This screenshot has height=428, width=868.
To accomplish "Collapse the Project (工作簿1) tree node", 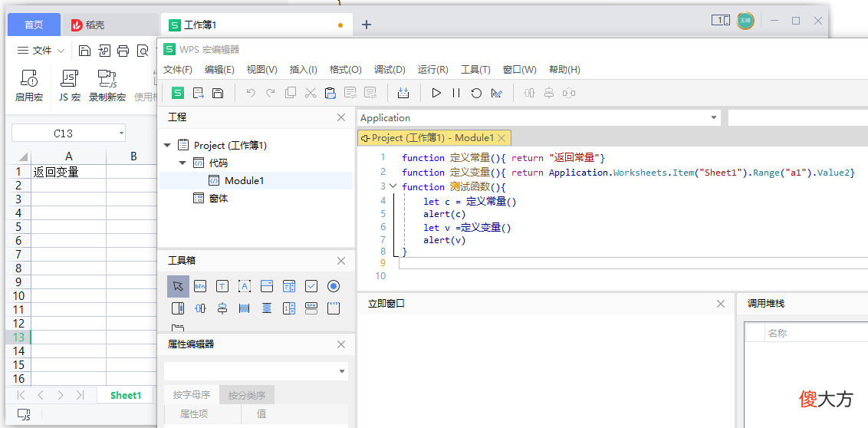I will (167, 146).
